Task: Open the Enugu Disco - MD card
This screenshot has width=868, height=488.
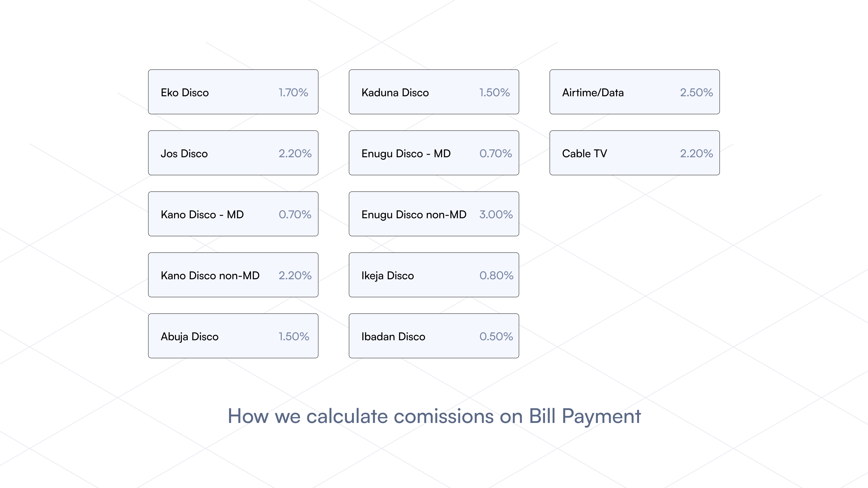Action: coord(434,153)
